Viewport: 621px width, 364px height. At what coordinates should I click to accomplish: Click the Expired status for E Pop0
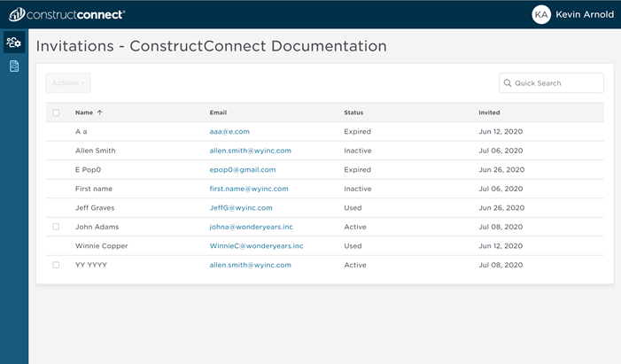click(358, 169)
